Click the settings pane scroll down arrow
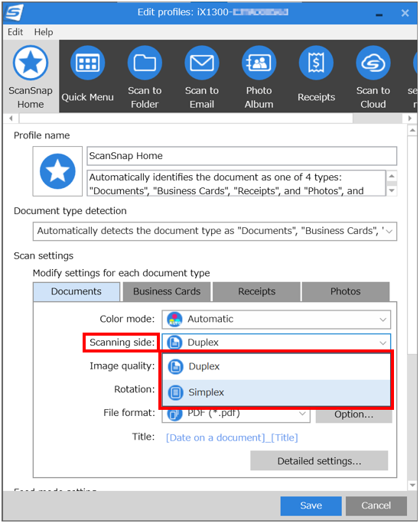Viewport: 420px width, 523px height. 412,486
